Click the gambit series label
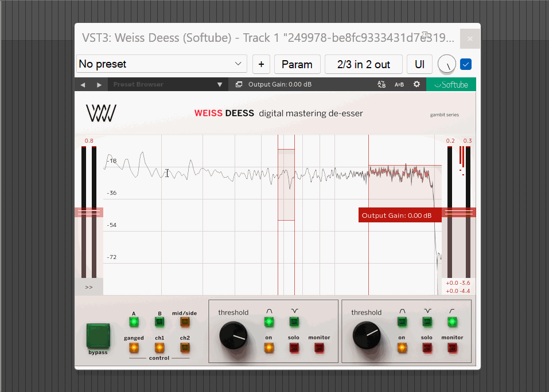This screenshot has height=392, width=549. click(x=445, y=115)
